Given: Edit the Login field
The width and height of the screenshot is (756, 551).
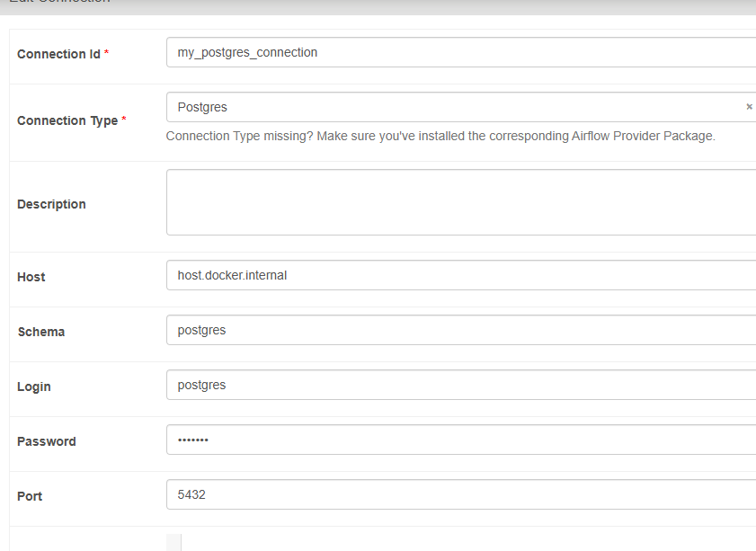Looking at the screenshot, I should click(461, 385).
